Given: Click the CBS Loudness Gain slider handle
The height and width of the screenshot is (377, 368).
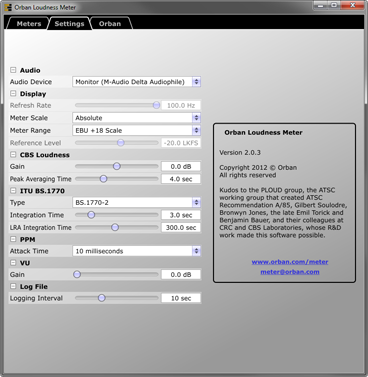Looking at the screenshot, I should pyautogui.click(x=117, y=166).
